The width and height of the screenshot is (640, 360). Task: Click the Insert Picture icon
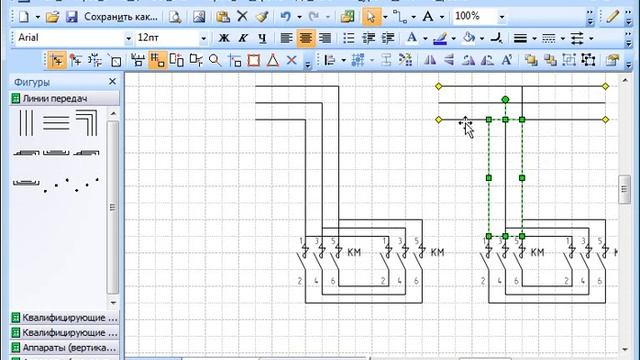pyautogui.click(x=199, y=17)
